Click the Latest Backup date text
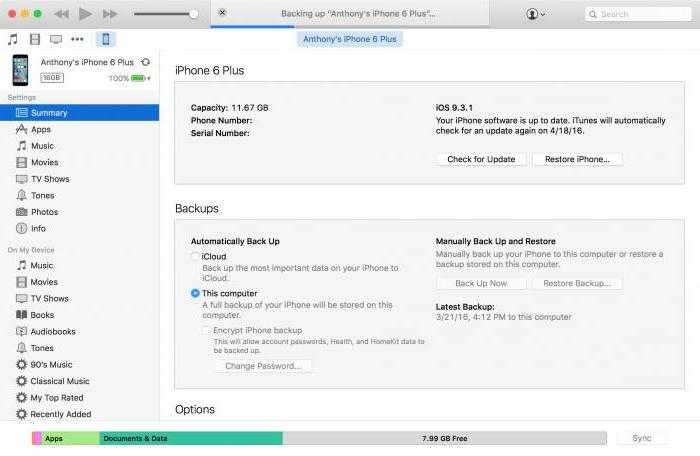 [504, 317]
